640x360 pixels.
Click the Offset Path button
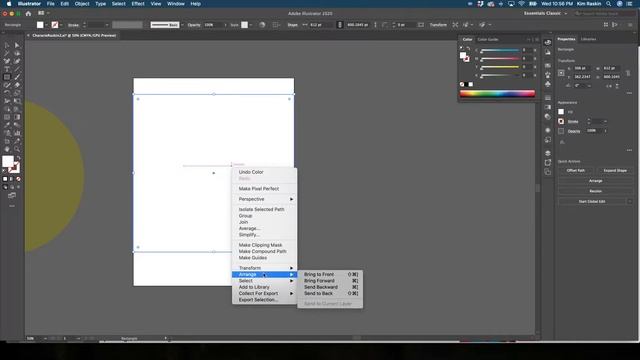(576, 171)
